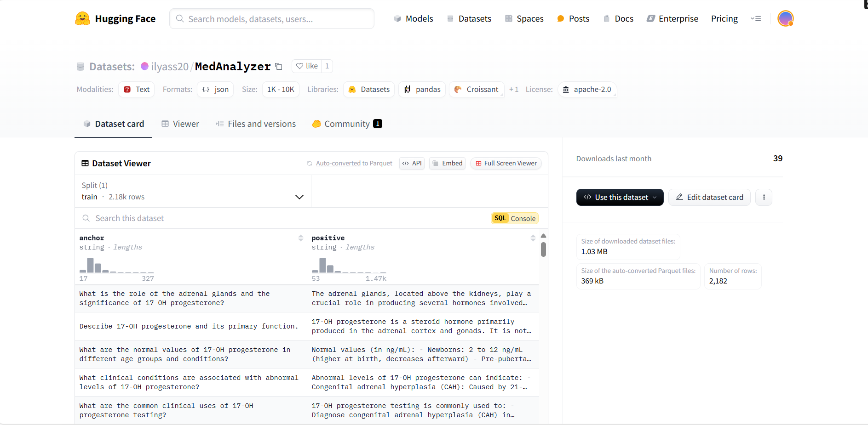Go to Datasets in the navigation
Screen dimensions: 868x425
coord(469,18)
